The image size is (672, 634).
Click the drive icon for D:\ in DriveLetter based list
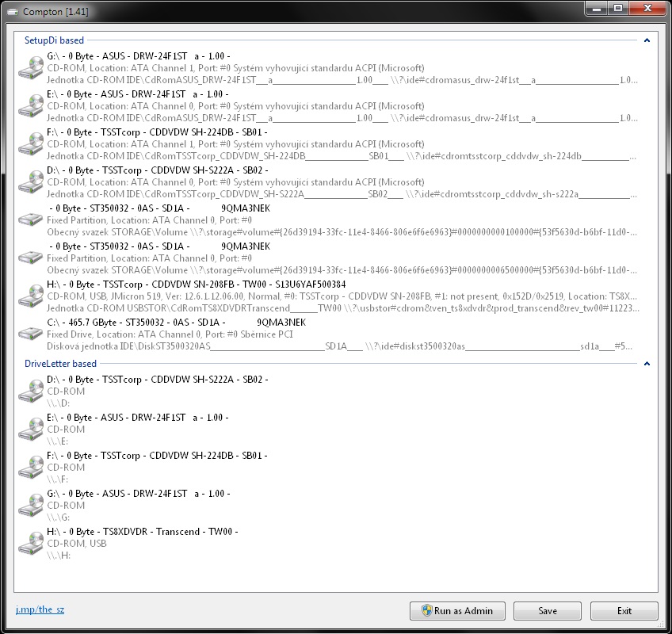coord(31,391)
